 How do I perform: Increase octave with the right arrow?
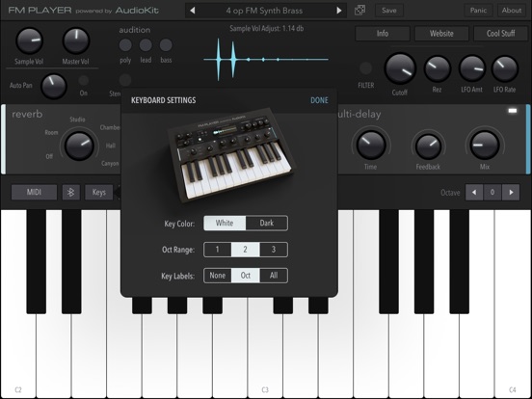[511, 193]
